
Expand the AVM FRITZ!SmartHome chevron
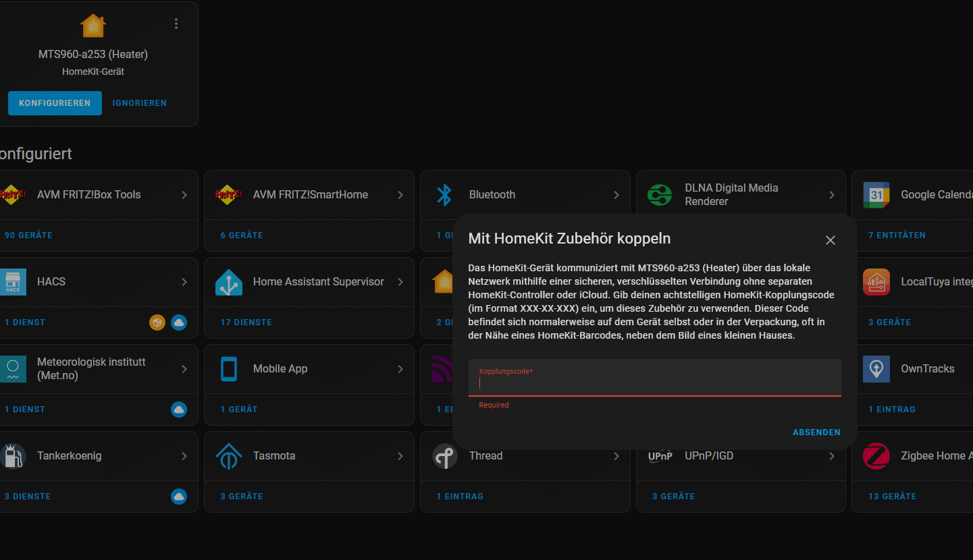400,195
